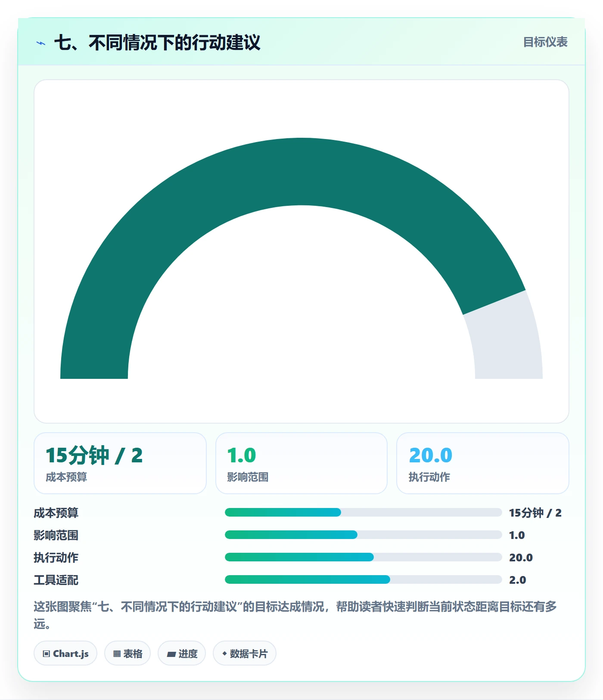Click the description paragraph starting 这张图聚焦
This screenshot has height=700, width=603.
(295, 615)
